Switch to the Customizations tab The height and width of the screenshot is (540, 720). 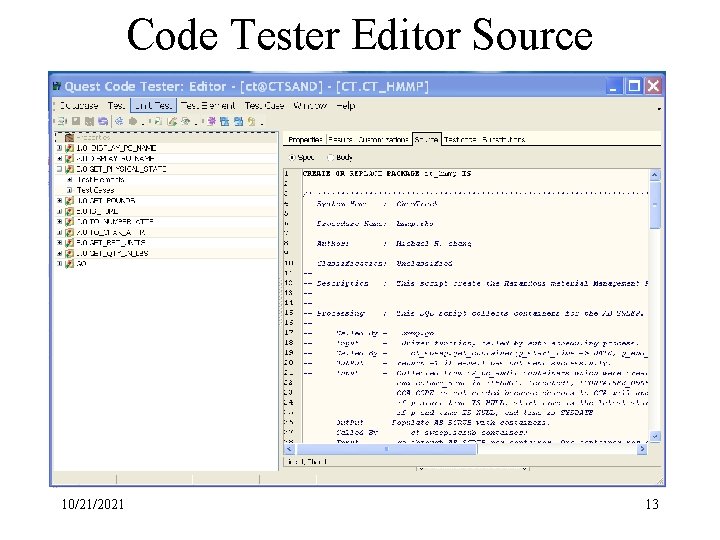tap(383, 140)
